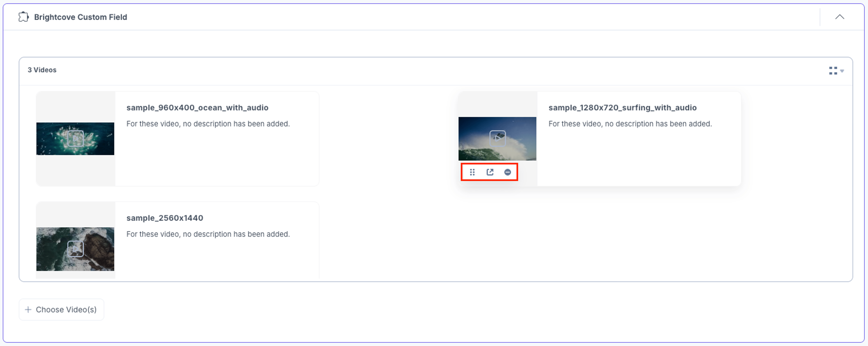Screen dimensions: 868x346
Task: Click the Brightcove Custom Field heading
Action: [x=80, y=17]
